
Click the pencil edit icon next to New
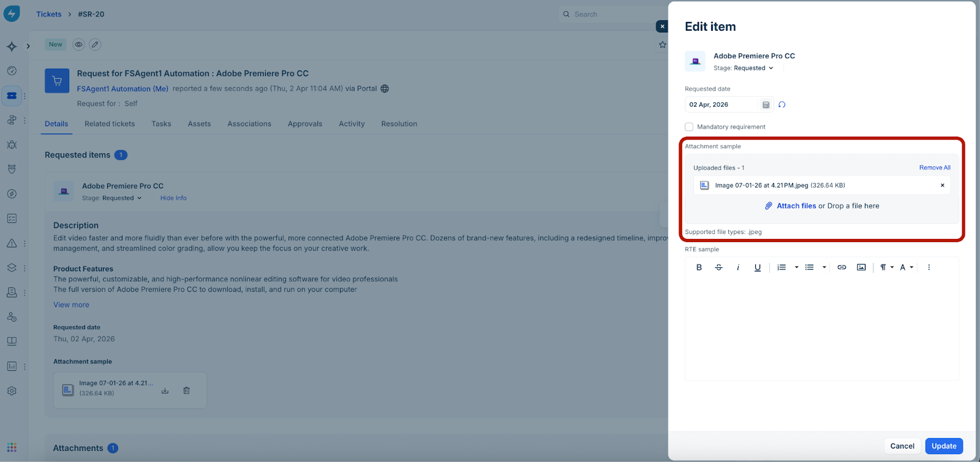tap(95, 44)
